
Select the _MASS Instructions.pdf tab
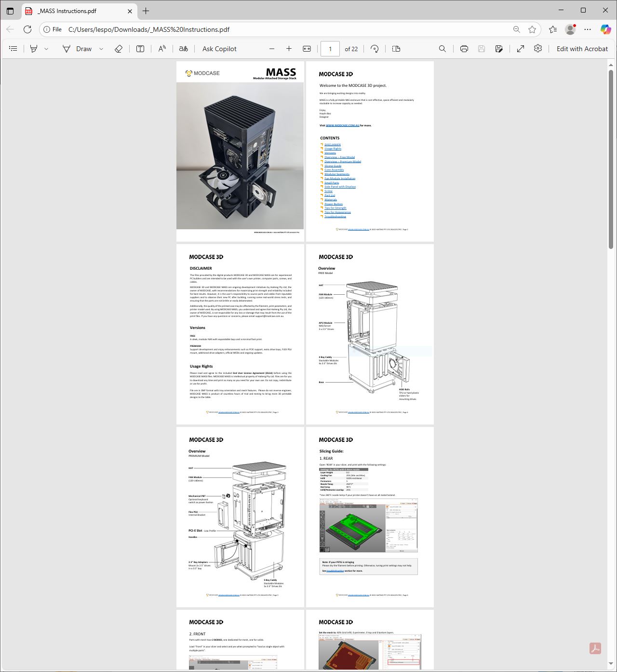(x=80, y=11)
